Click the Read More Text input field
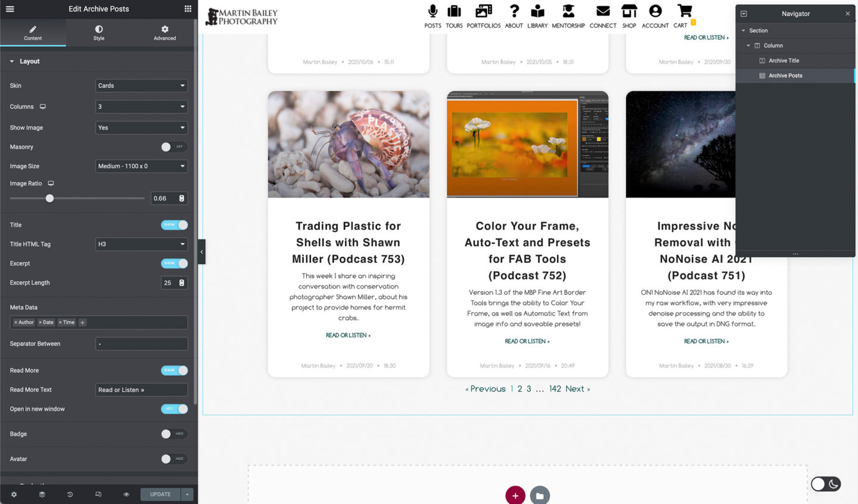858x504 pixels. pos(141,390)
